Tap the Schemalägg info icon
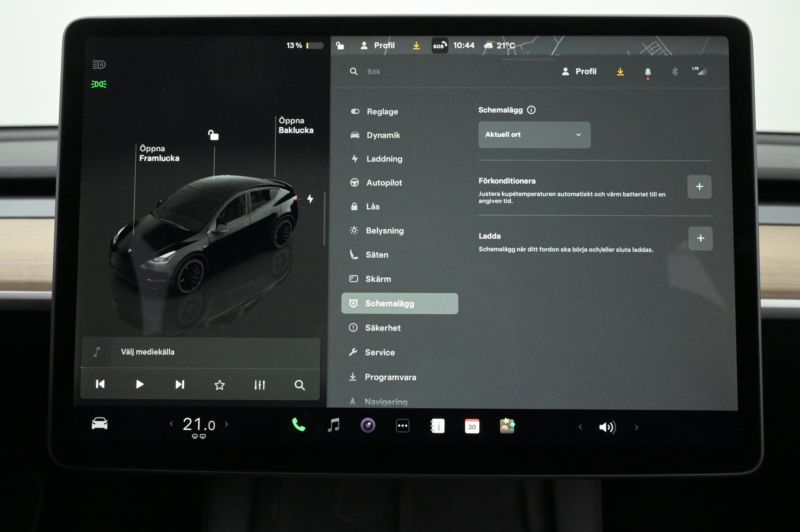This screenshot has height=532, width=800. tap(531, 110)
